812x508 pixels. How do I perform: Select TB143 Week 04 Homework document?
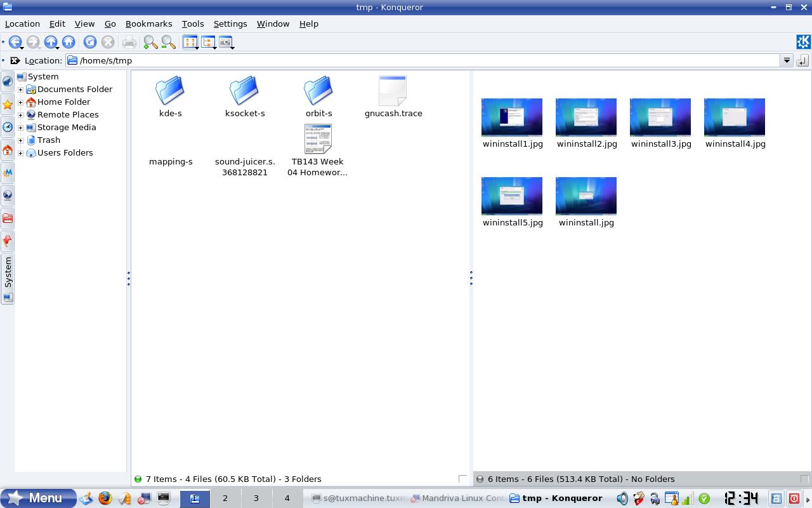pyautogui.click(x=317, y=150)
